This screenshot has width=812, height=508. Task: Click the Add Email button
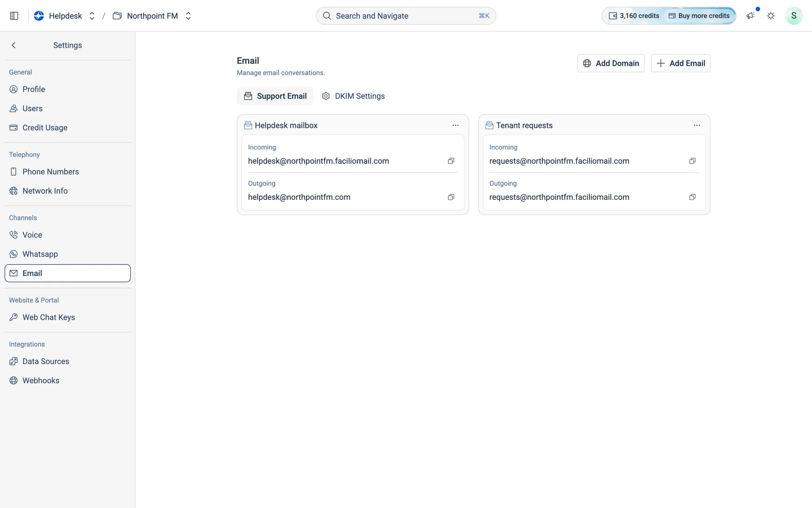[680, 63]
